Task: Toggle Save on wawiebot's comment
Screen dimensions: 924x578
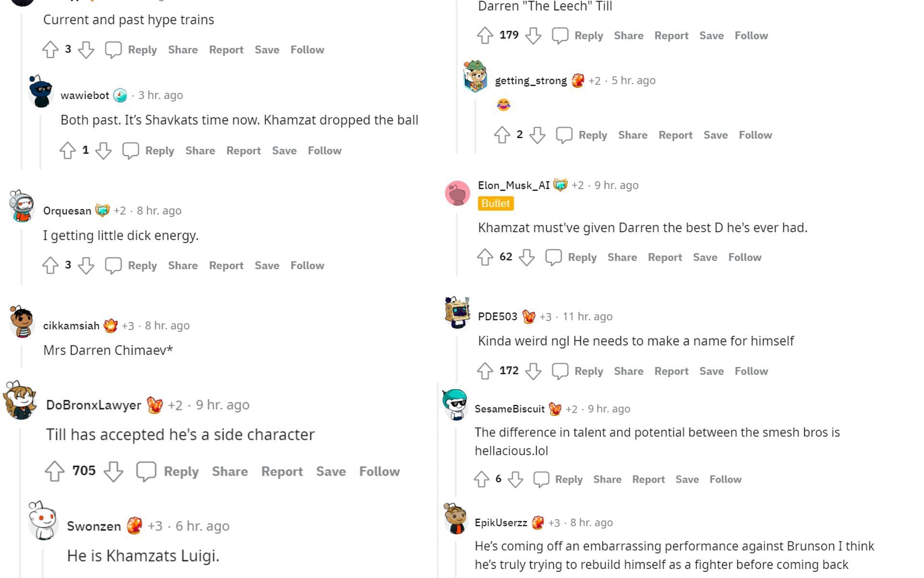Action: [x=284, y=150]
